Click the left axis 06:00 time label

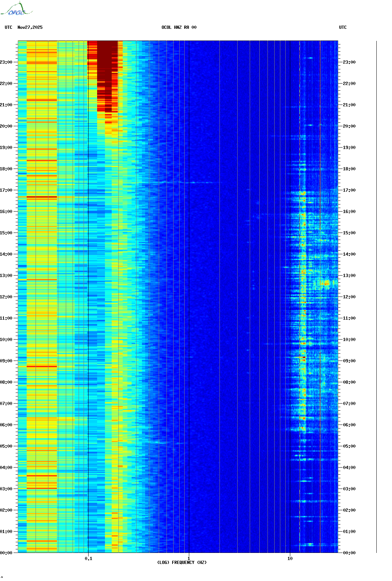click(6, 425)
